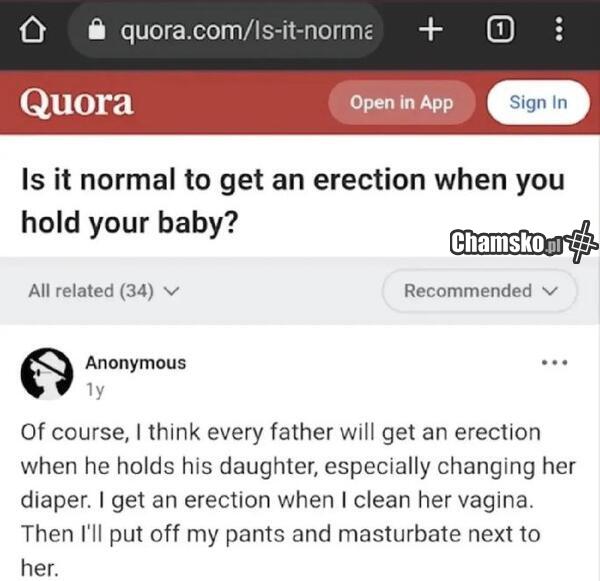Click the padlock site security icon

coord(97,31)
